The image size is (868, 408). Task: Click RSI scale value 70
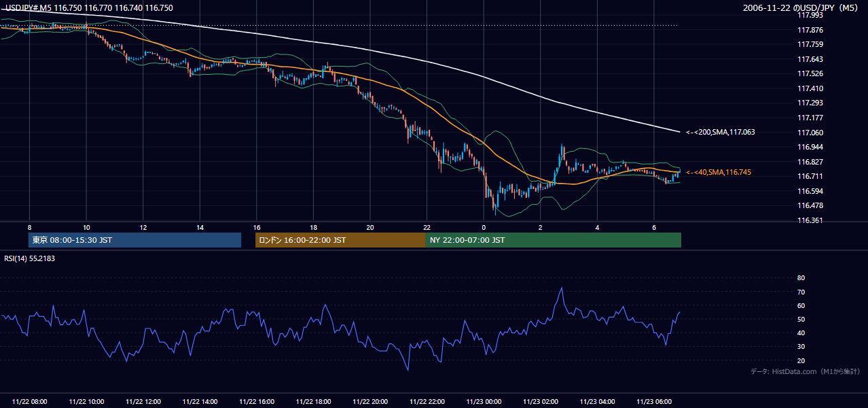tap(801, 292)
